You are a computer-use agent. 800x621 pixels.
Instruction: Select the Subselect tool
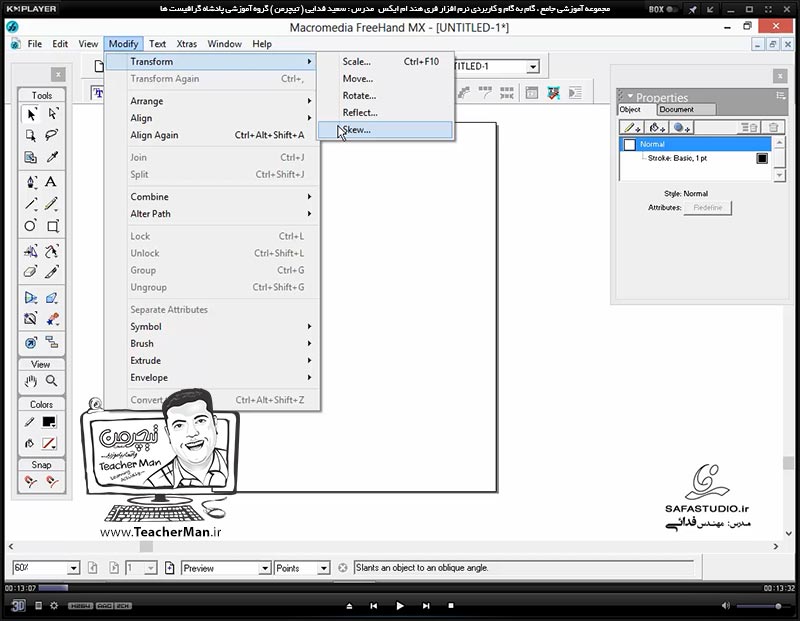click(x=53, y=113)
